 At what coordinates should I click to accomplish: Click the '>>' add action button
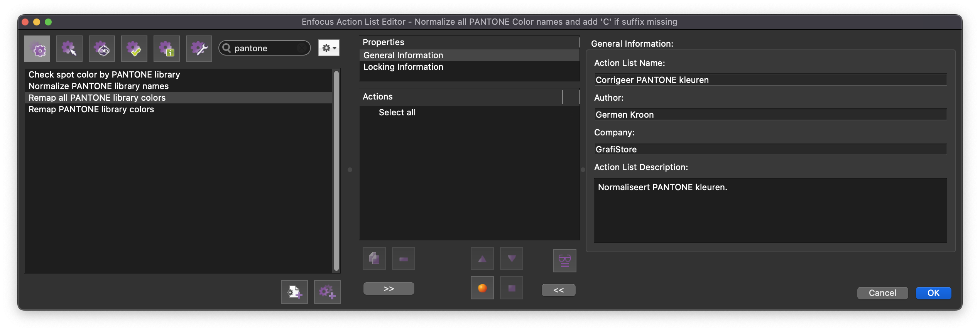tap(389, 289)
